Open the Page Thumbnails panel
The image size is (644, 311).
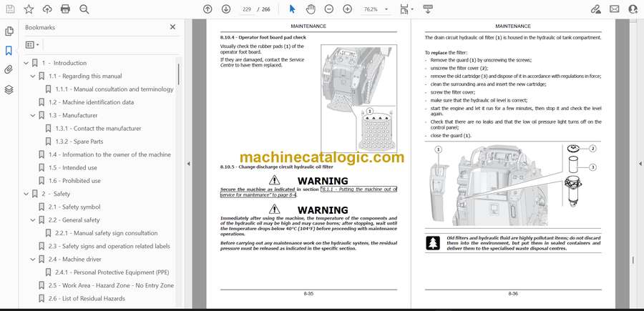click(x=9, y=31)
